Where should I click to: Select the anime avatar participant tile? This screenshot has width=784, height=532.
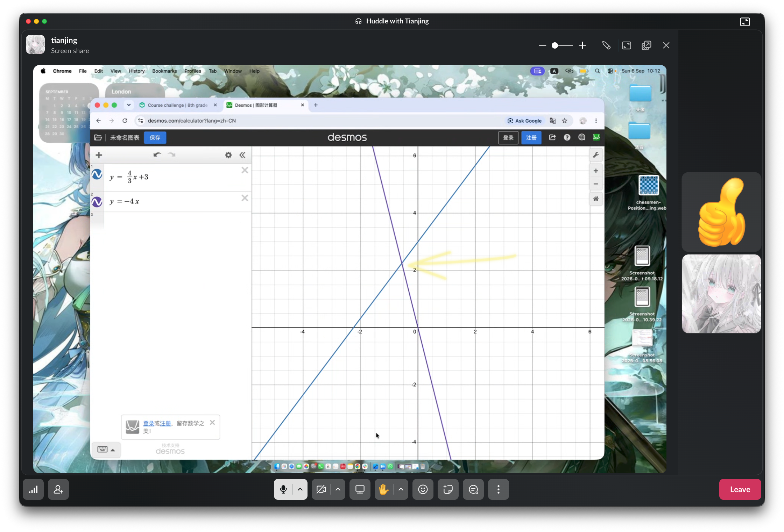coord(721,294)
